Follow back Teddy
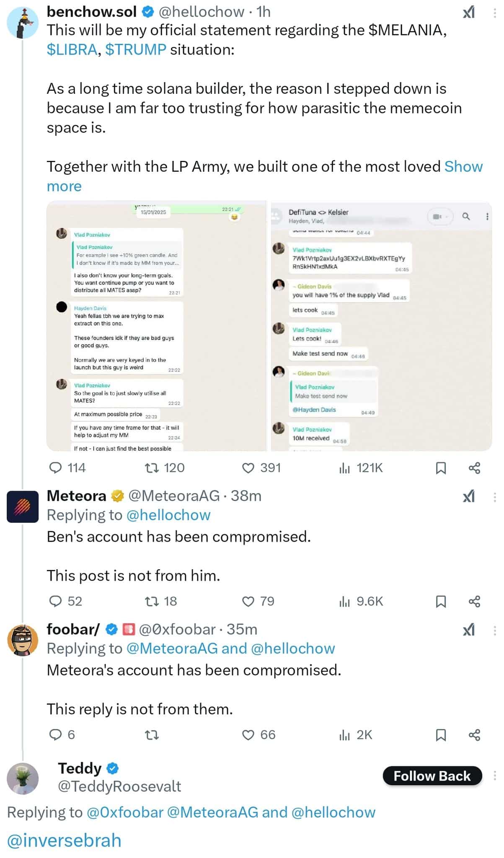504x858 pixels. pyautogui.click(x=432, y=776)
